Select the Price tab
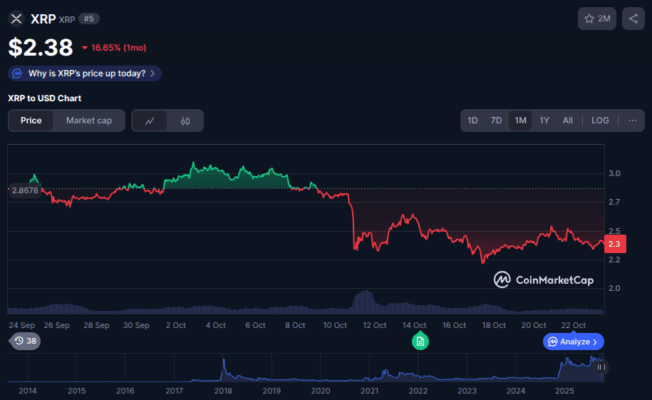The image size is (652, 400). pos(31,121)
